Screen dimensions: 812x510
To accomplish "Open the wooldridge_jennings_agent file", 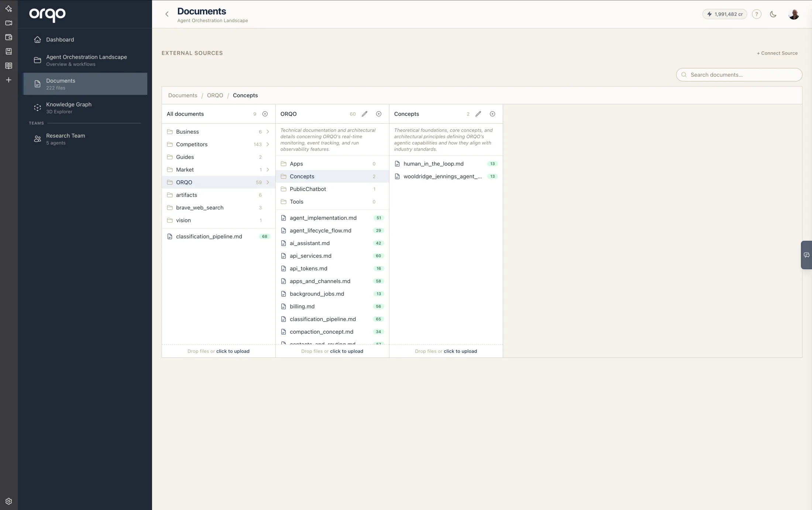I will (x=446, y=176).
